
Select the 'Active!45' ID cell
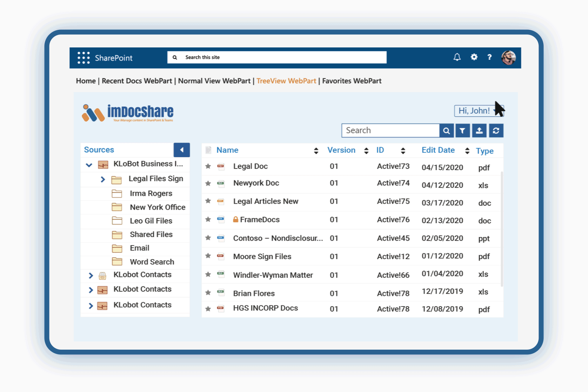(x=393, y=238)
